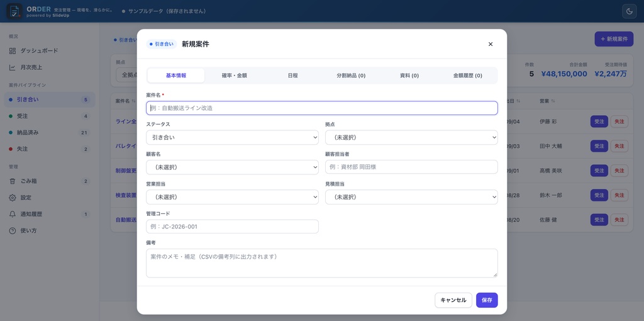644x321 pixels.
Task: Click the notification bell icon
Action: click(13, 214)
